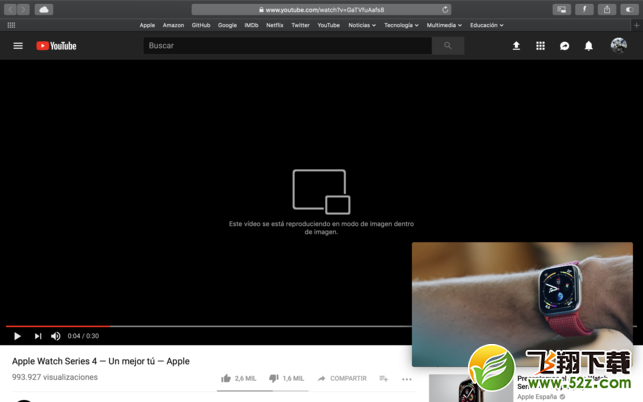643x402 pixels.
Task: Open the Netflix bookmark
Action: tap(275, 25)
